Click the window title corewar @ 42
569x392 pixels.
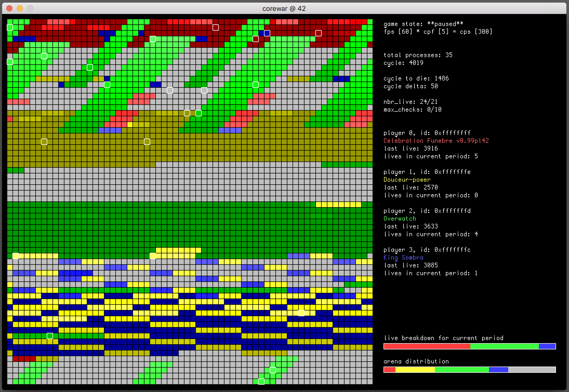coord(284,9)
